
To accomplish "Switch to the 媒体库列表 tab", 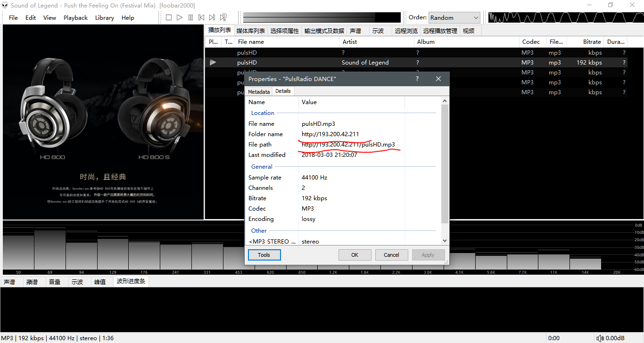I will click(250, 31).
